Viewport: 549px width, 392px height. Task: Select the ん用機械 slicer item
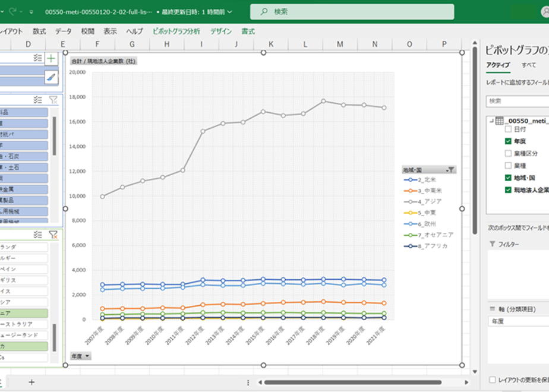pyautogui.click(x=24, y=211)
